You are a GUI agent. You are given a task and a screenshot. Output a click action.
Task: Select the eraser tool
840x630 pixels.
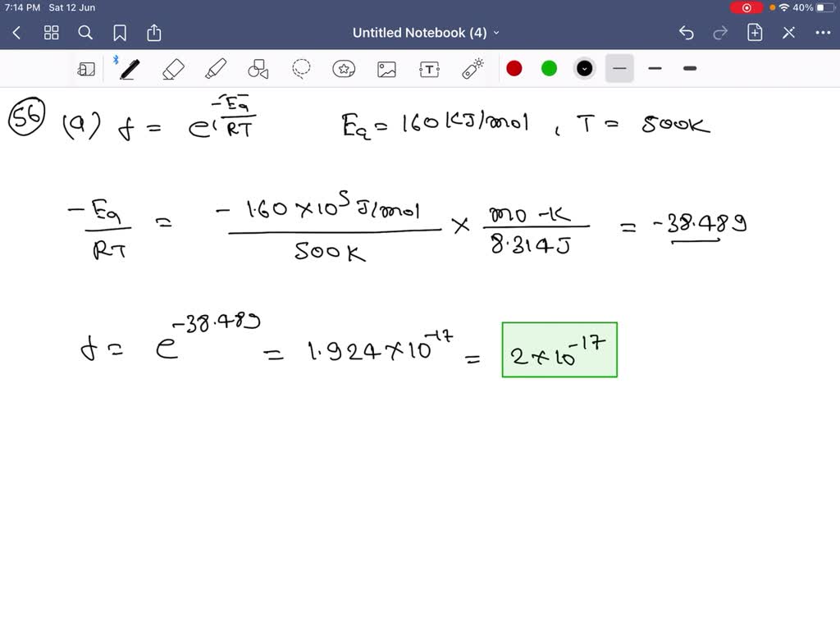172,69
